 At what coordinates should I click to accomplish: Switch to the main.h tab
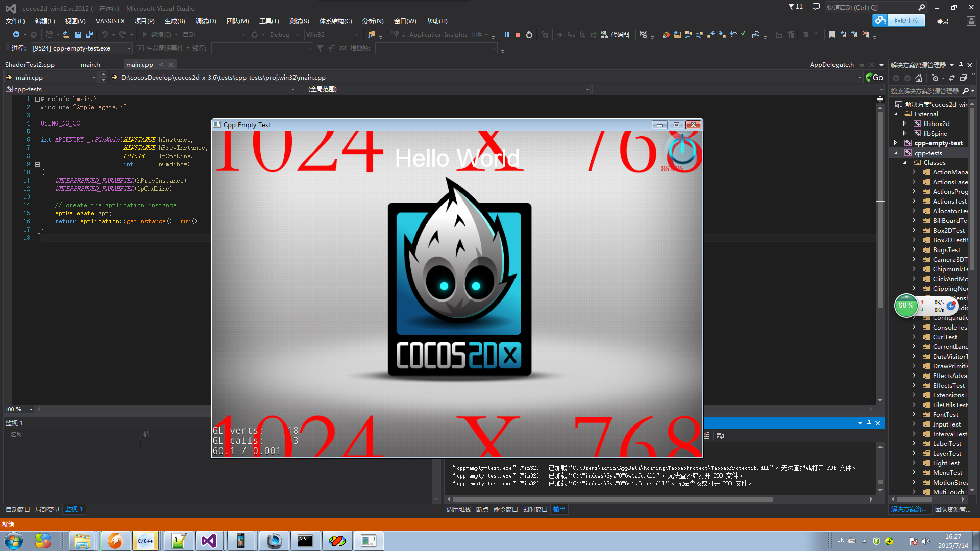(90, 65)
